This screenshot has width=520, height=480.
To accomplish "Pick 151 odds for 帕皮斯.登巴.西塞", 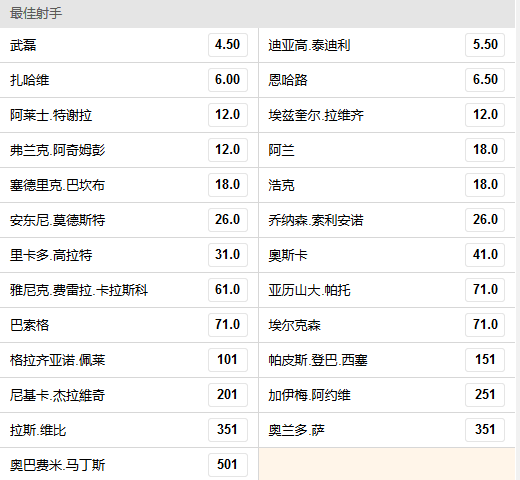I will [x=485, y=360].
